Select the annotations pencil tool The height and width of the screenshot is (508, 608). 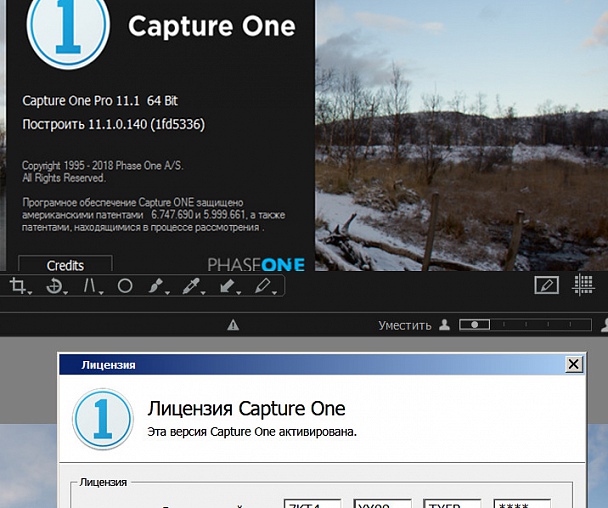click(263, 286)
